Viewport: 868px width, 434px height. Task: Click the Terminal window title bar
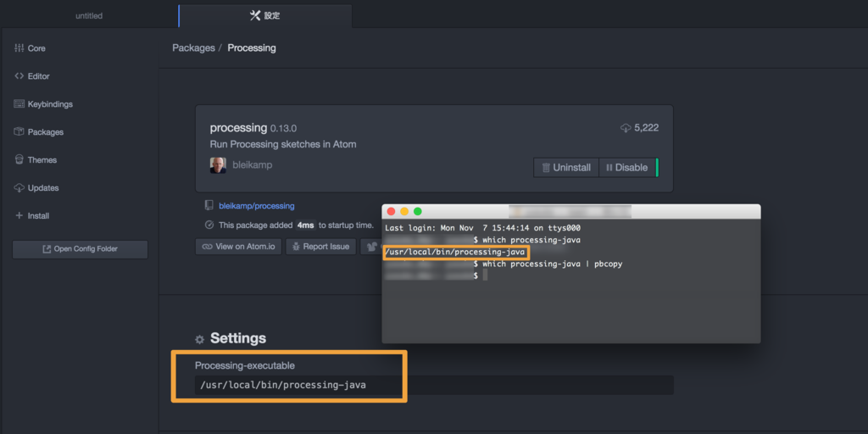click(570, 211)
